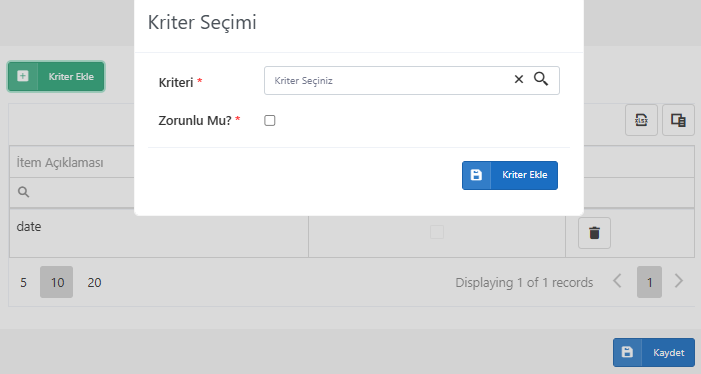Click the plus icon on green Kriter Ekle
Viewport: 701px width, 374px height.
23,76
